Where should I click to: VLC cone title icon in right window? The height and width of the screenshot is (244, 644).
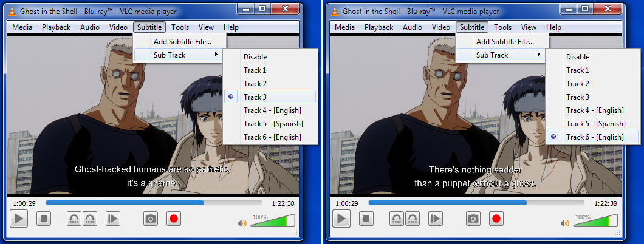coord(335,11)
